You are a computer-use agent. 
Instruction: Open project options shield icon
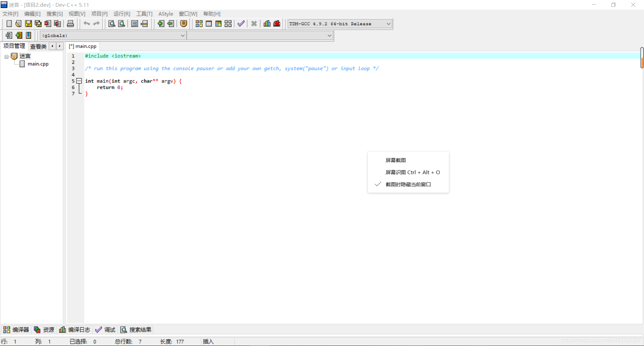183,23
